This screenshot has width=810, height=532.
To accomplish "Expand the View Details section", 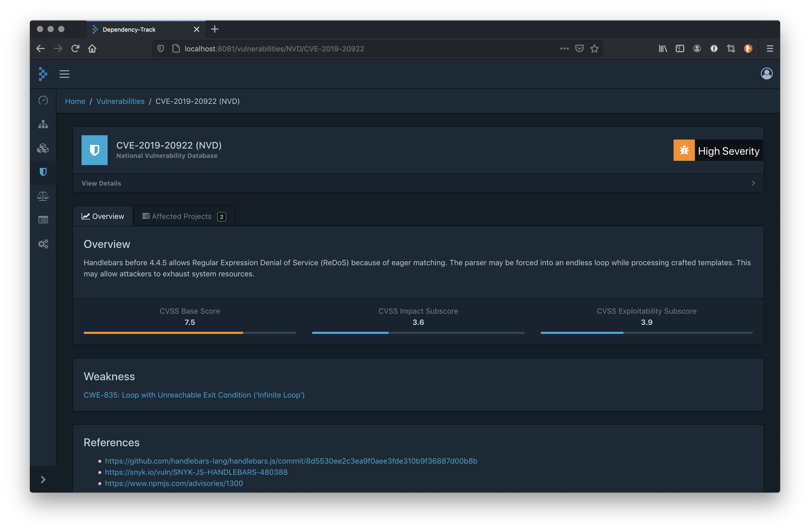I will pos(418,183).
